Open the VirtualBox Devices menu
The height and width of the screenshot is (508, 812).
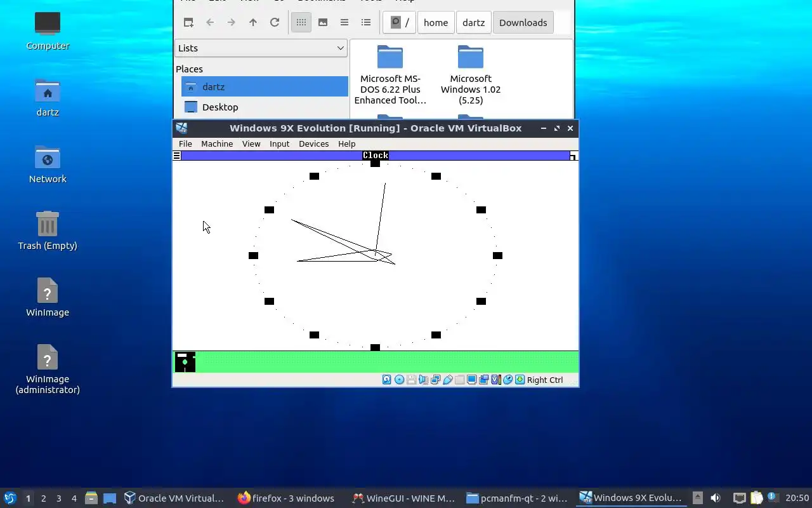(314, 144)
